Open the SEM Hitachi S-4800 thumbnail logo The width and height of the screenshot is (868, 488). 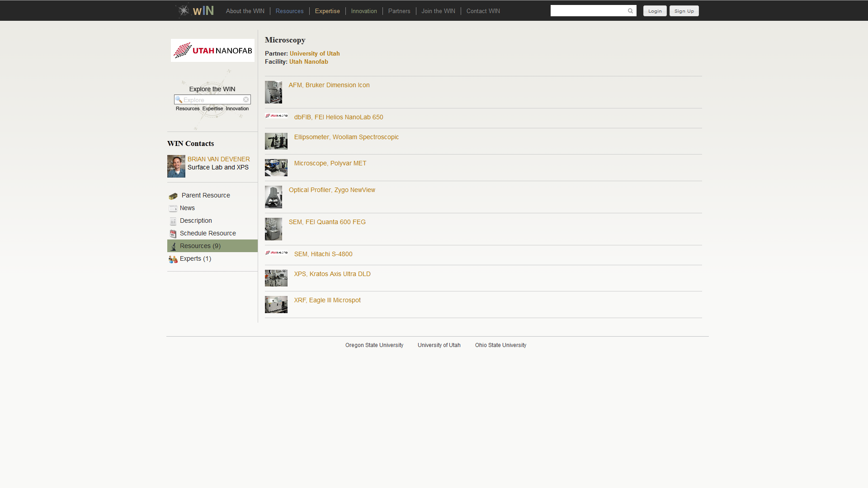tap(276, 253)
